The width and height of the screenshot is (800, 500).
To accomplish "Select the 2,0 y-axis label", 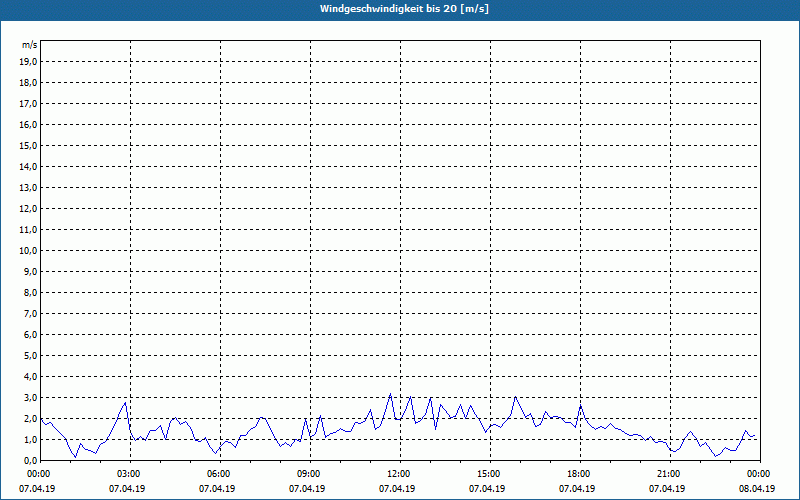I will point(30,418).
